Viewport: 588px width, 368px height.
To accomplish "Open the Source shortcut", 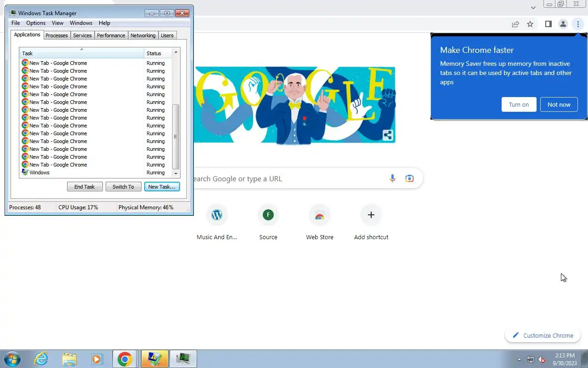I will click(x=268, y=223).
